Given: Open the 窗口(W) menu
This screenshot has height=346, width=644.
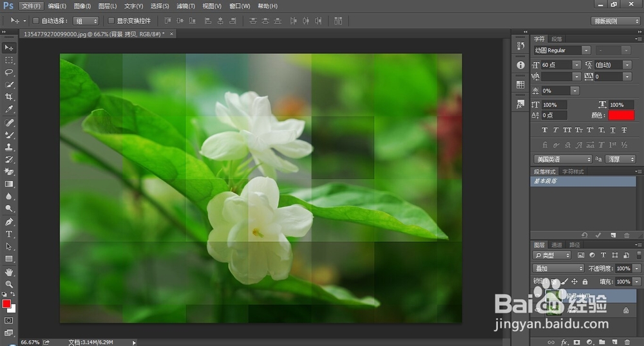Looking at the screenshot, I should (240, 6).
